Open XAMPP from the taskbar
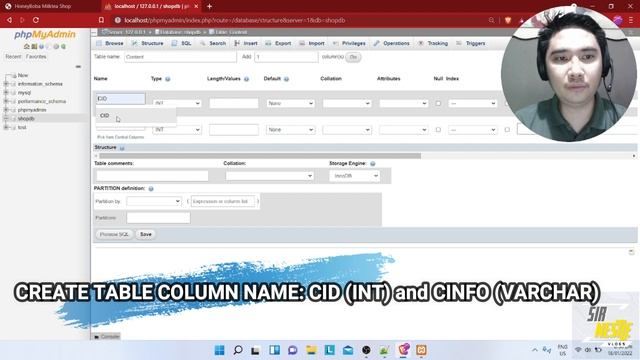640x360 pixels. [422, 350]
